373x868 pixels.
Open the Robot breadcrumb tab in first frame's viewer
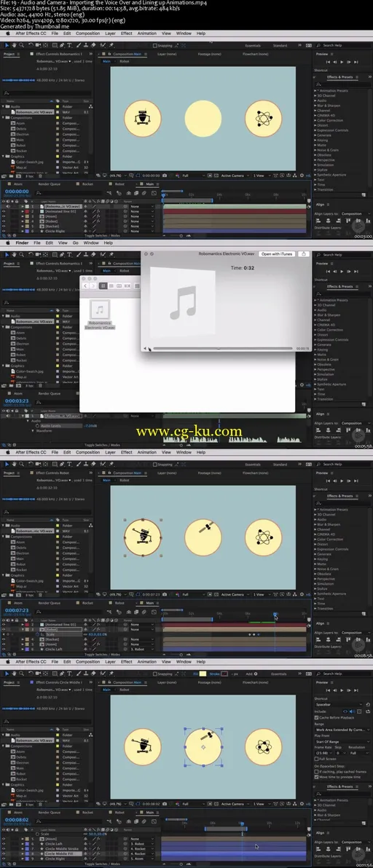[x=124, y=61]
